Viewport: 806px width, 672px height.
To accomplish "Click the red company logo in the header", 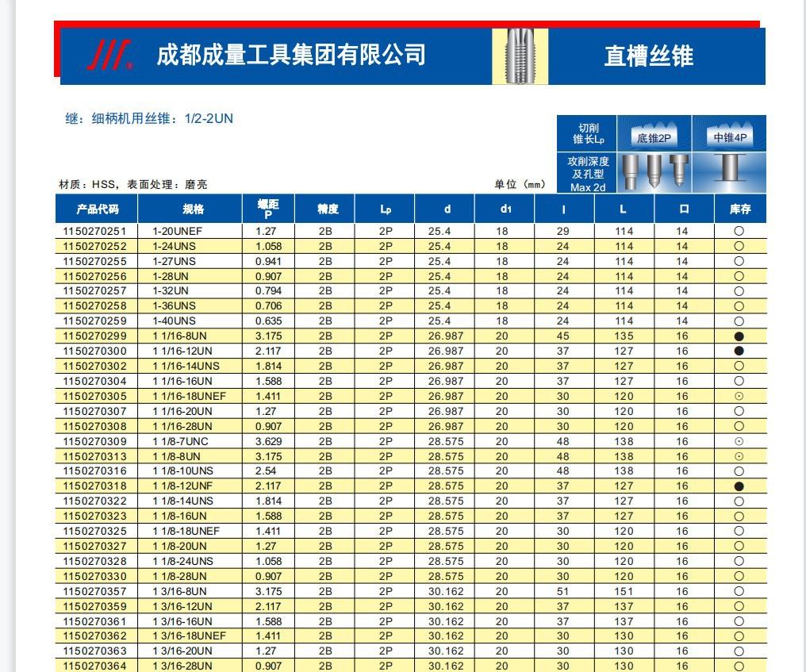I will coord(109,56).
